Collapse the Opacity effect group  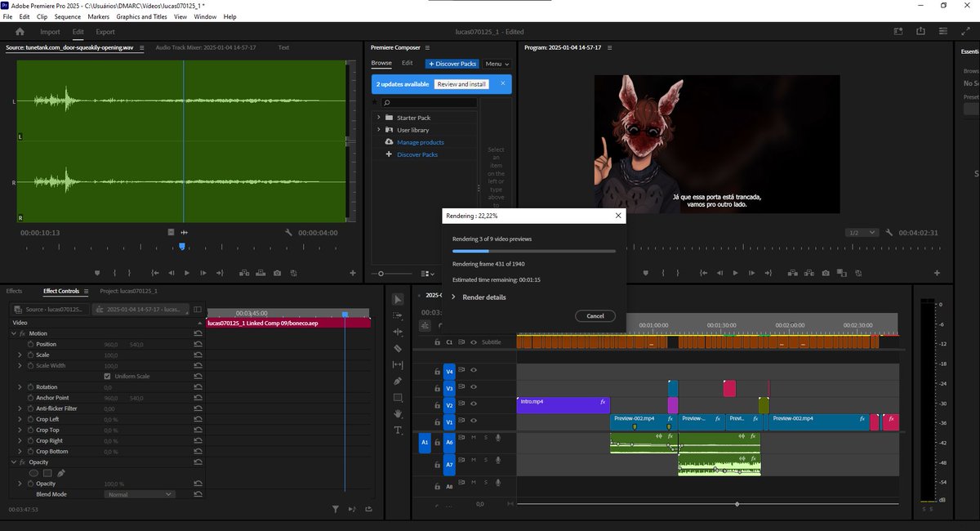[x=13, y=462]
